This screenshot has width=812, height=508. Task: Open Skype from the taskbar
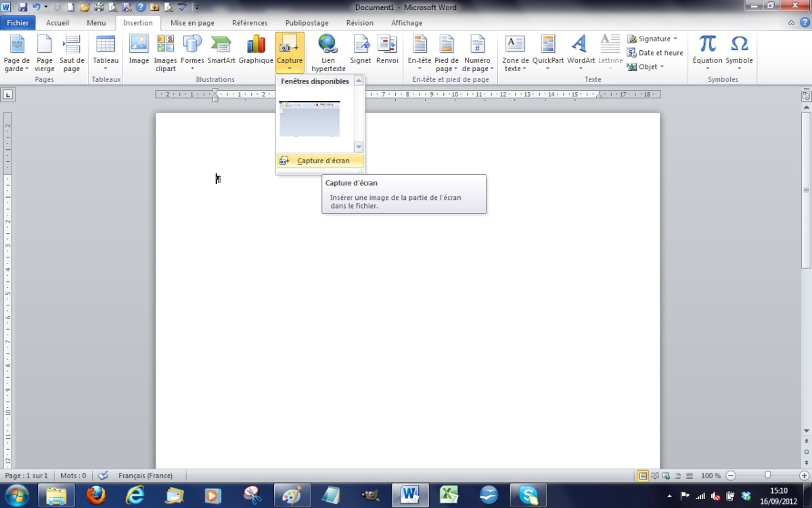point(528,495)
